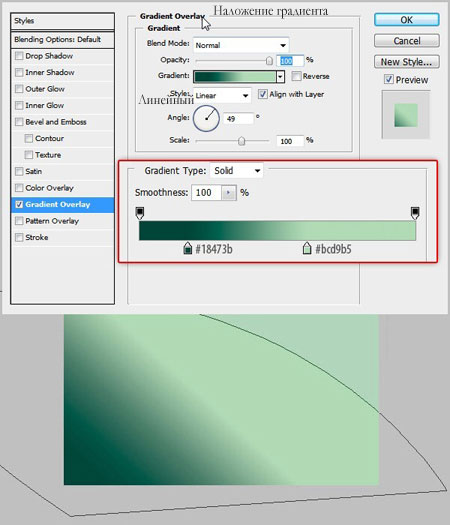
Task: Click the New Style... button
Action: (406, 62)
